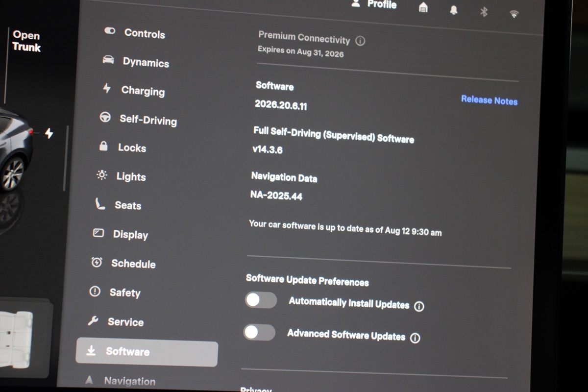Click the Self-Driving steering wheel icon
The image size is (588, 392).
tap(105, 118)
